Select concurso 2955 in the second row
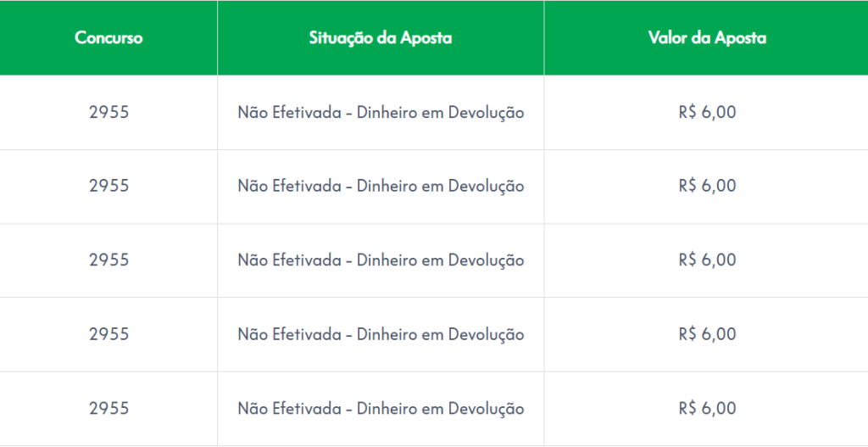Image resolution: width=868 pixels, height=447 pixels. pyautogui.click(x=108, y=186)
